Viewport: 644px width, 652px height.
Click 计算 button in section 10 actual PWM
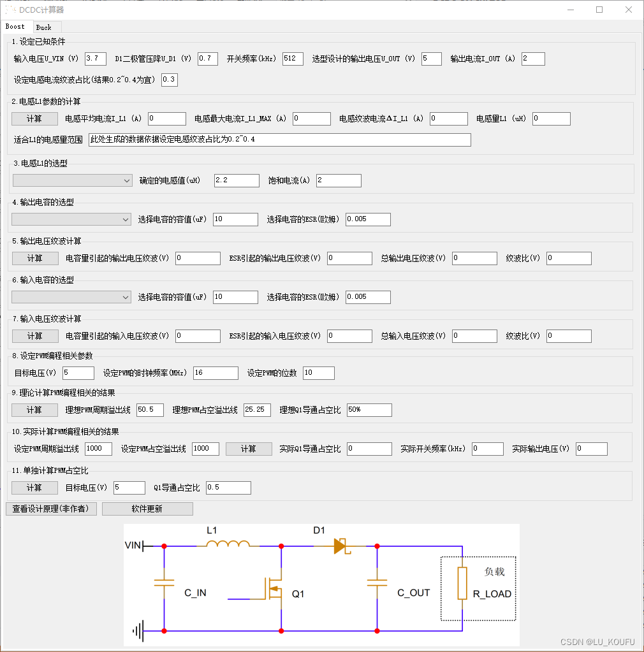click(x=249, y=449)
